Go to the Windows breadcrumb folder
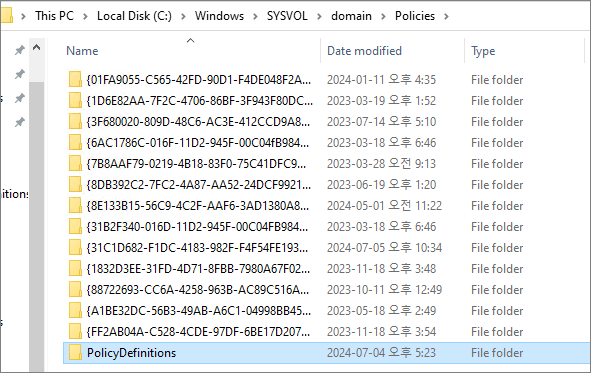The width and height of the screenshot is (591, 373). click(219, 16)
